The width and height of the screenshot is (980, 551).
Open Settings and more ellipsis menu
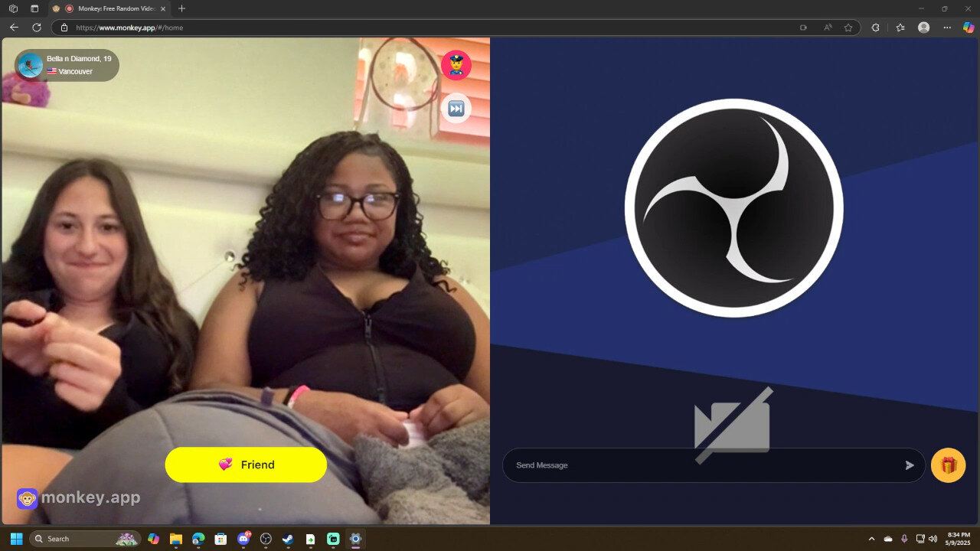[x=947, y=28]
